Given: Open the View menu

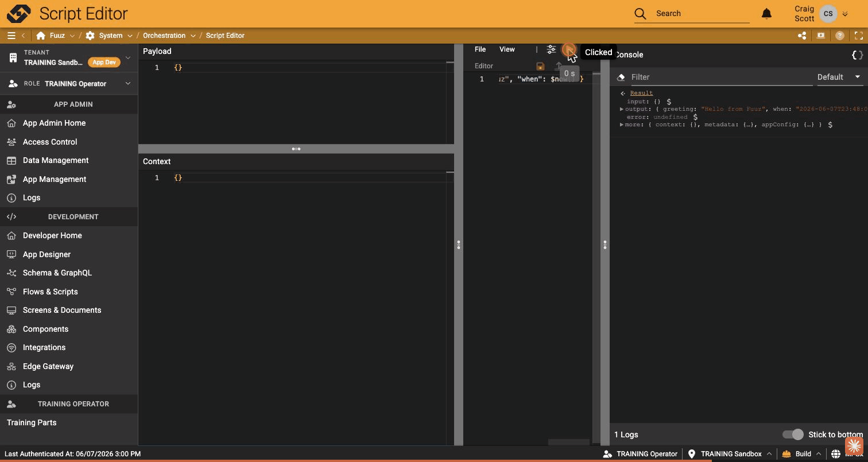Looking at the screenshot, I should [507, 49].
